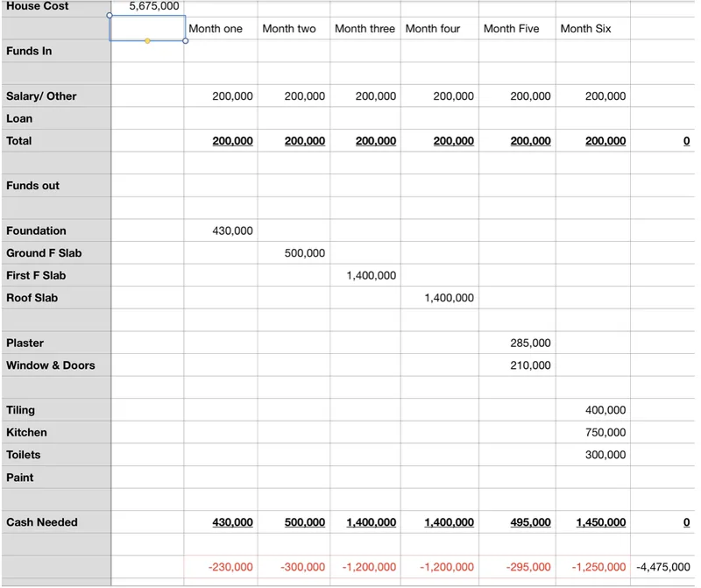Select the red -295,000 balance cell
The image size is (701, 588).
click(517, 567)
